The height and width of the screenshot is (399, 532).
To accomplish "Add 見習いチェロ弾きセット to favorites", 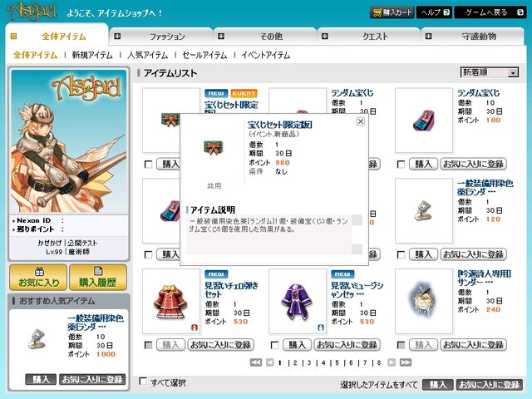I will pos(220,345).
